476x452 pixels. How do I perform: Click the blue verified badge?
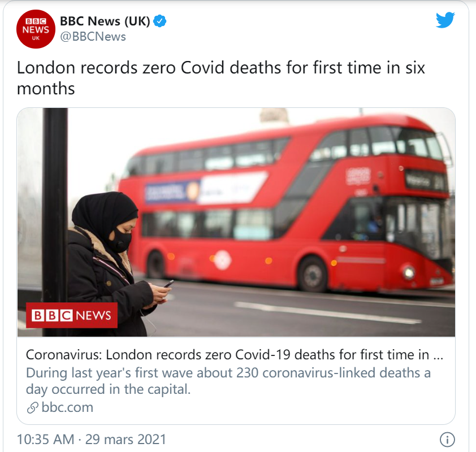[x=159, y=21]
